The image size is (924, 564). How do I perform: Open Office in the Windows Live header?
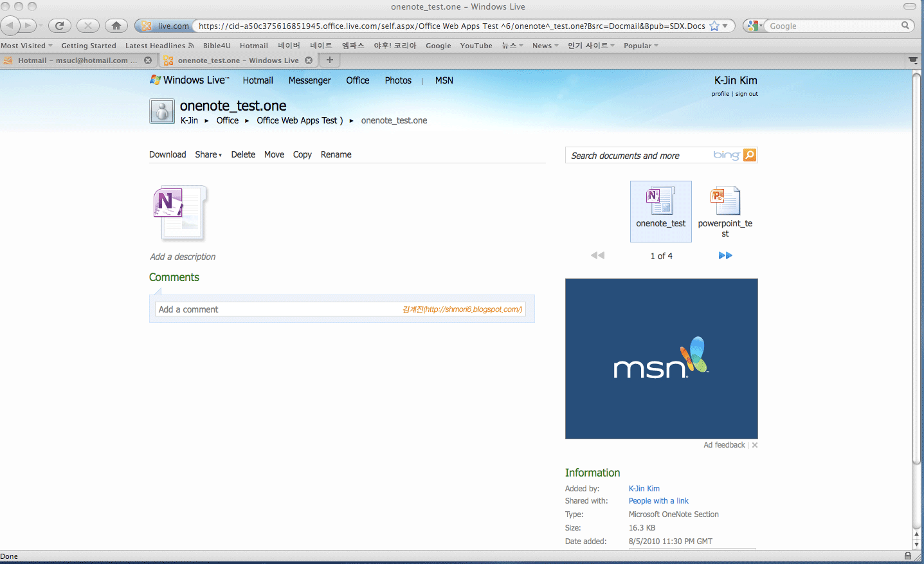358,80
